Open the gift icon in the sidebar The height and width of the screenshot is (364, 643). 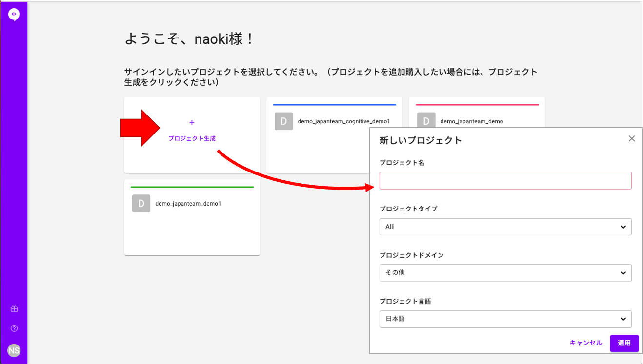click(14, 309)
